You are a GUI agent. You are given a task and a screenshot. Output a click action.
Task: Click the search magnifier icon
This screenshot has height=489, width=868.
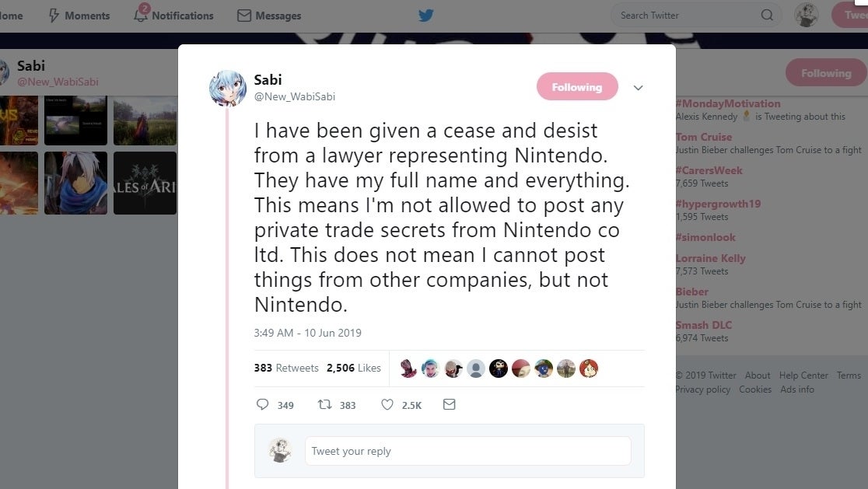(767, 15)
